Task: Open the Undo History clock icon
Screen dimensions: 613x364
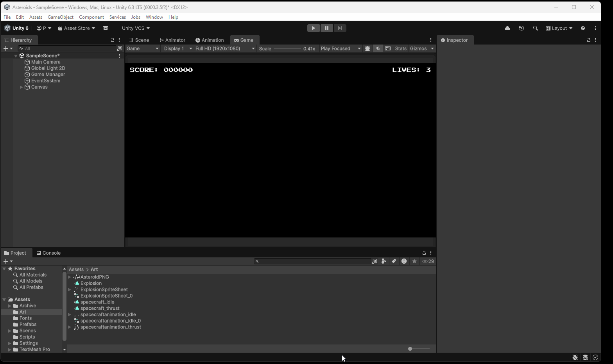Action: coord(522,28)
